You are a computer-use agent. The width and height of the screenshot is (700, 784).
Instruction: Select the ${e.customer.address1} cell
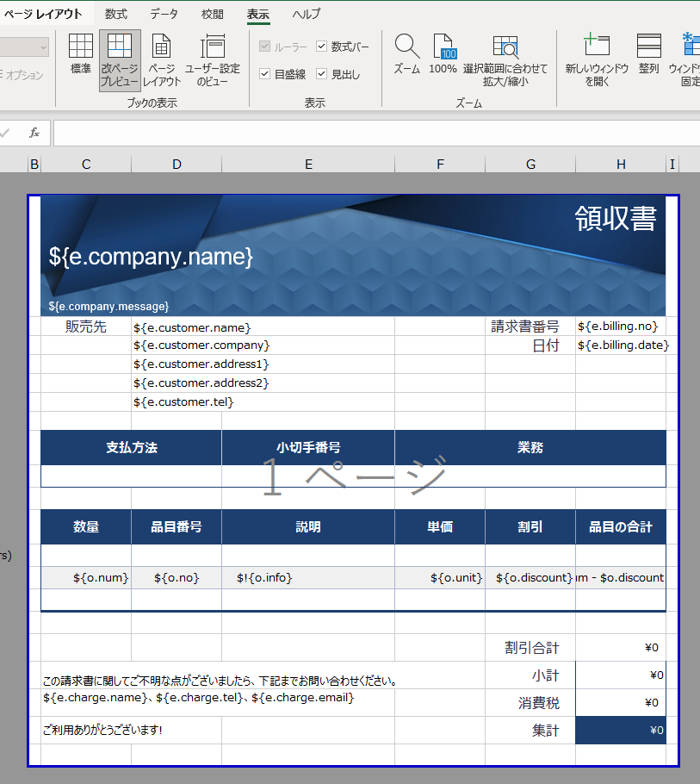click(x=263, y=364)
